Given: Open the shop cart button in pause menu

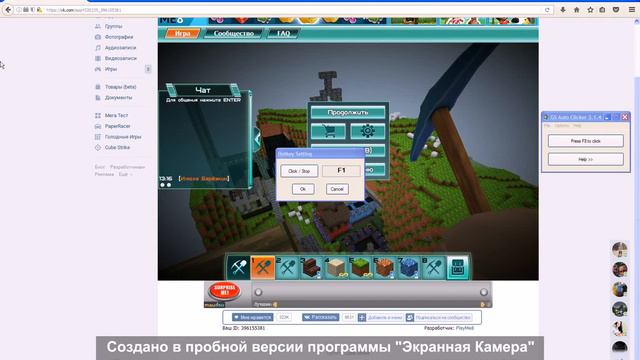Looking at the screenshot, I should [328, 131].
